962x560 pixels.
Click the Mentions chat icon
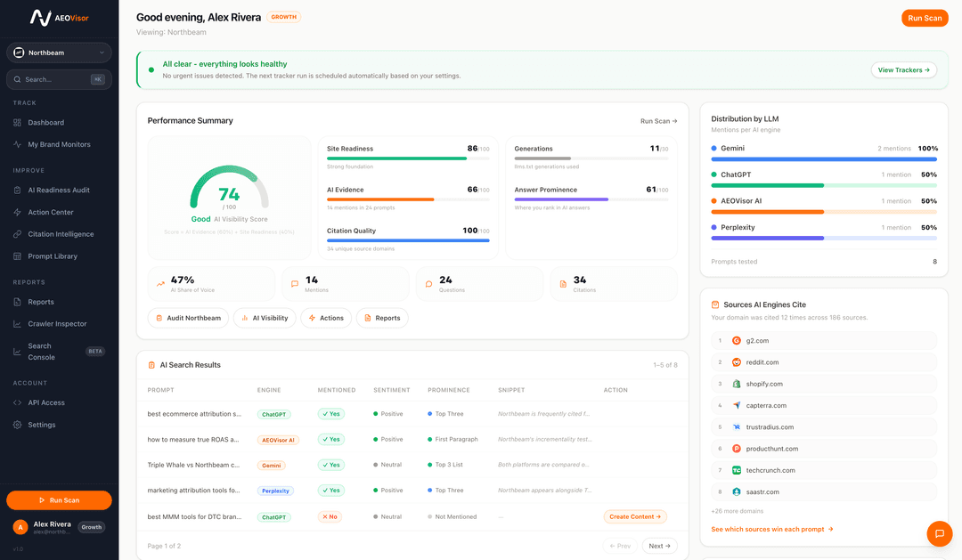tap(295, 284)
